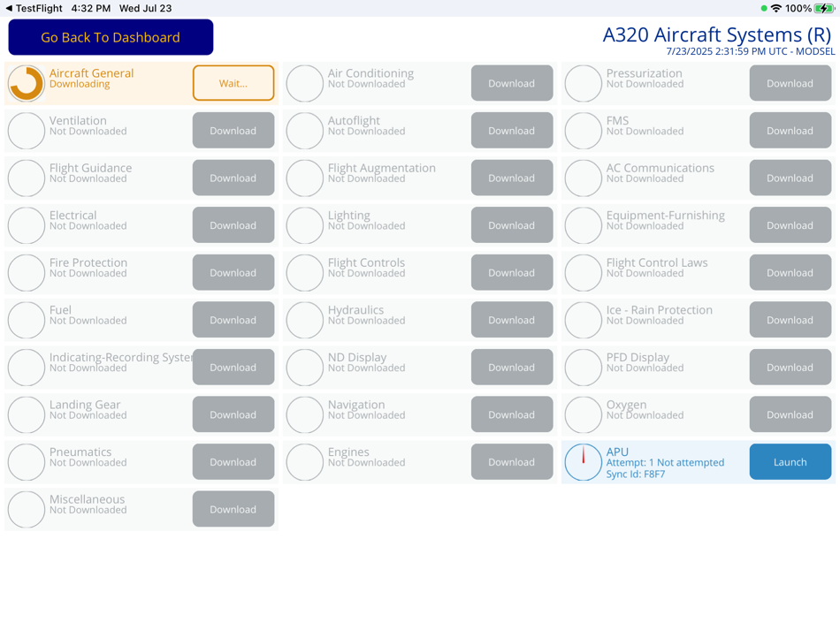Image resolution: width=840 pixels, height=630 pixels.
Task: Click the AC Communications status circle
Action: tap(584, 178)
